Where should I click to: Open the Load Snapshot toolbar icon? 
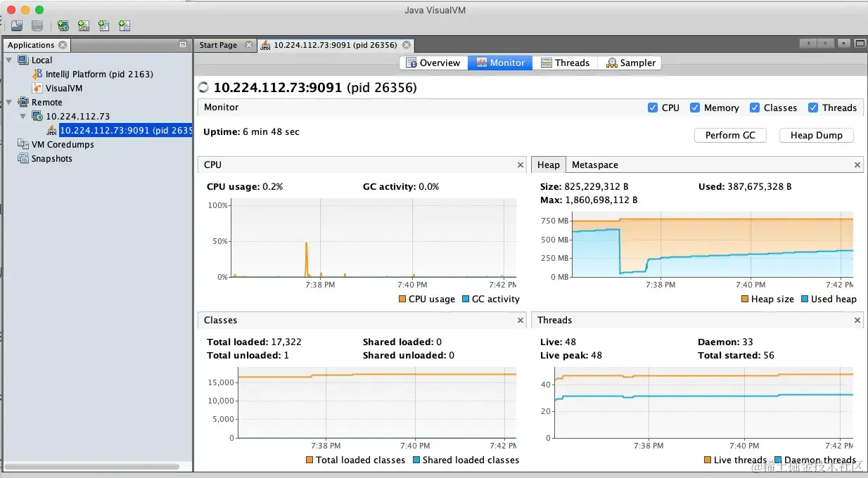click(17, 25)
